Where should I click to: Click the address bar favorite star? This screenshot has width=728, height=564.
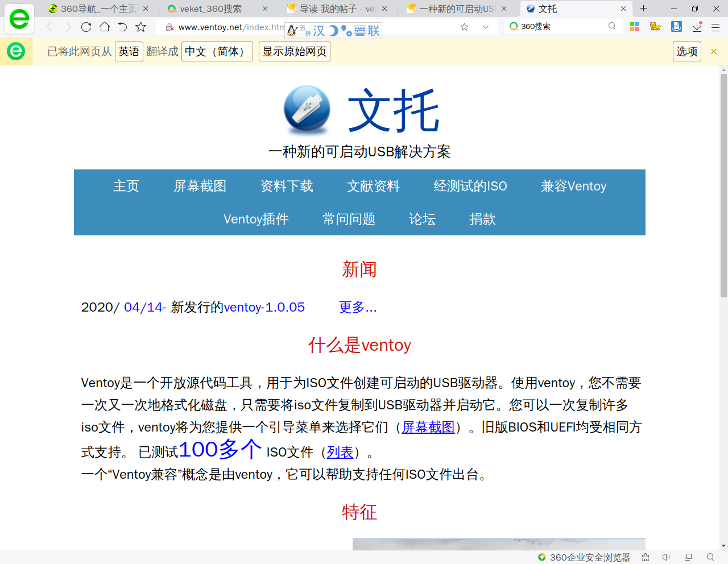click(x=464, y=27)
